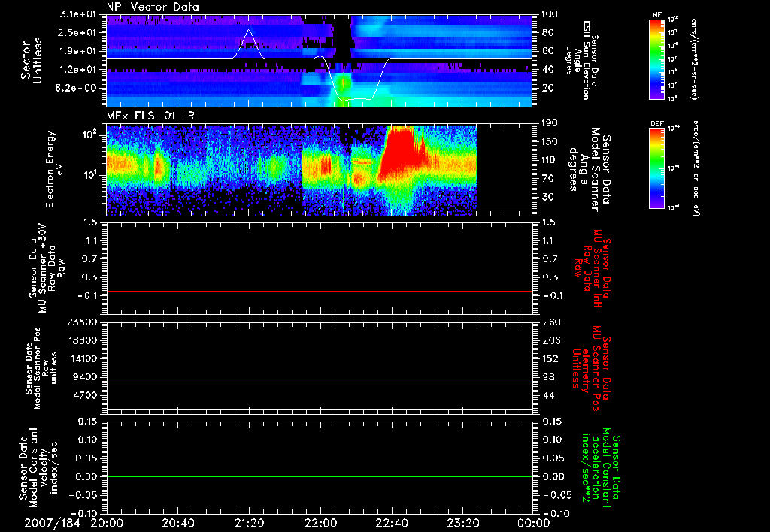Select the 'MEx ELS-01 LR' panel title
The height and width of the screenshot is (532, 770).
pos(150,116)
